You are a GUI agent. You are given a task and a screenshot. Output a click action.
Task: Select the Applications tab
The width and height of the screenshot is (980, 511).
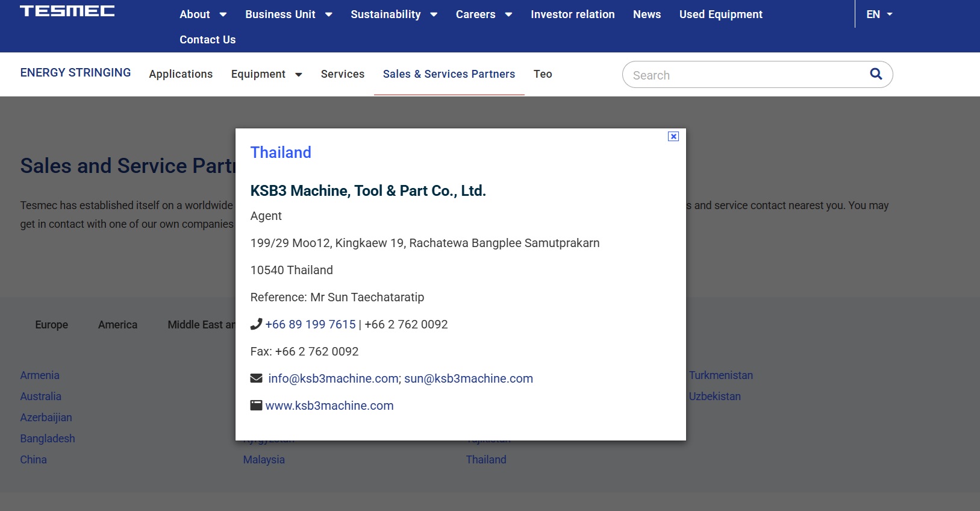181,74
